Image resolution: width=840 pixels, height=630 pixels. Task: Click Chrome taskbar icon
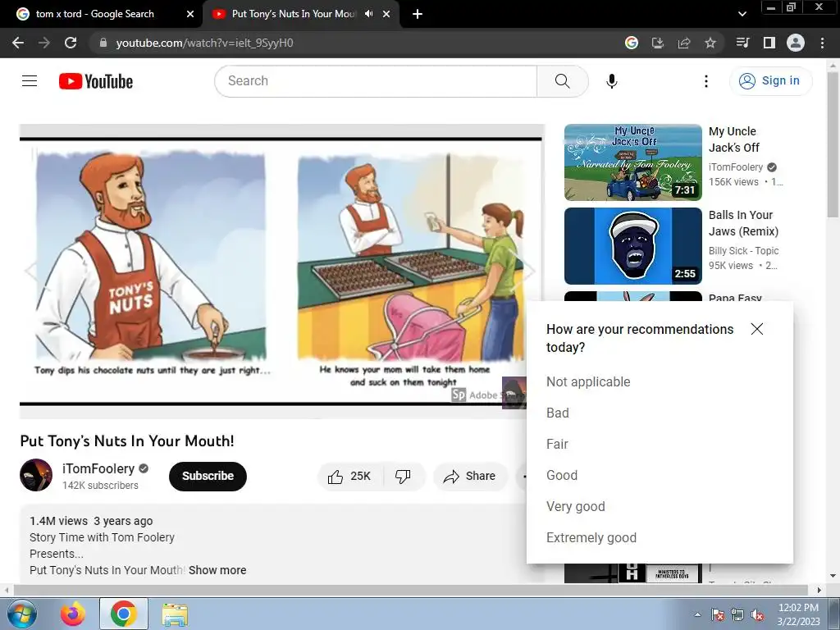point(123,614)
